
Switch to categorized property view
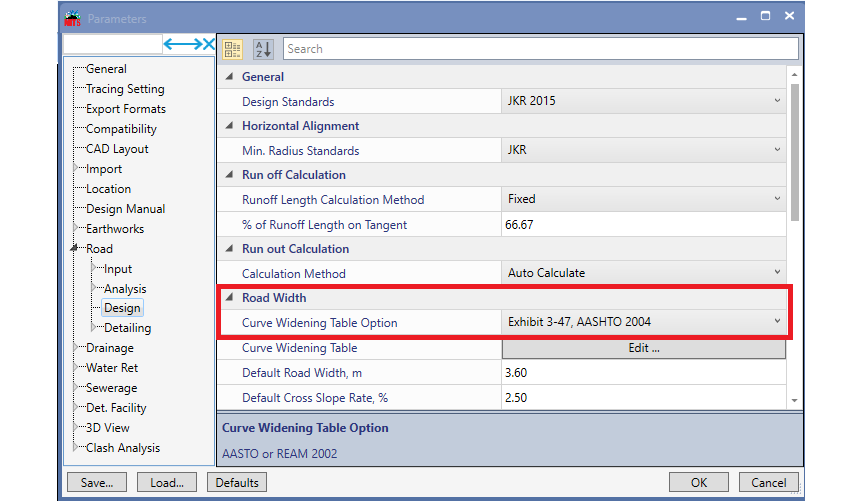(233, 49)
